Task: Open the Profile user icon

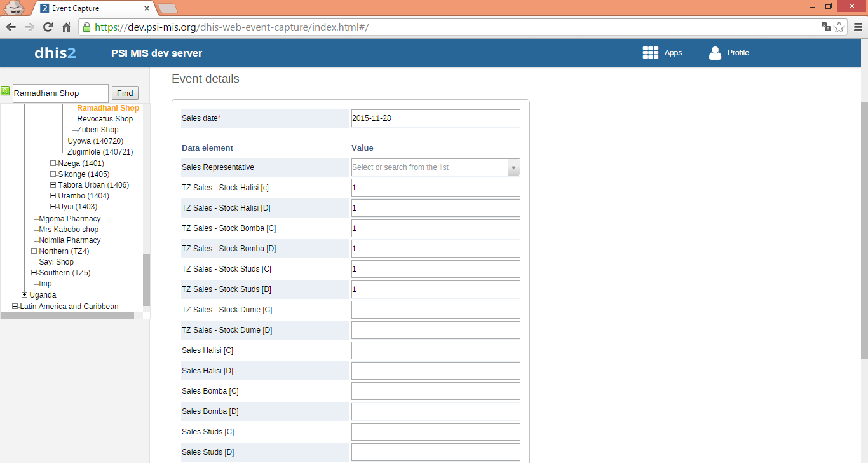Action: (715, 53)
